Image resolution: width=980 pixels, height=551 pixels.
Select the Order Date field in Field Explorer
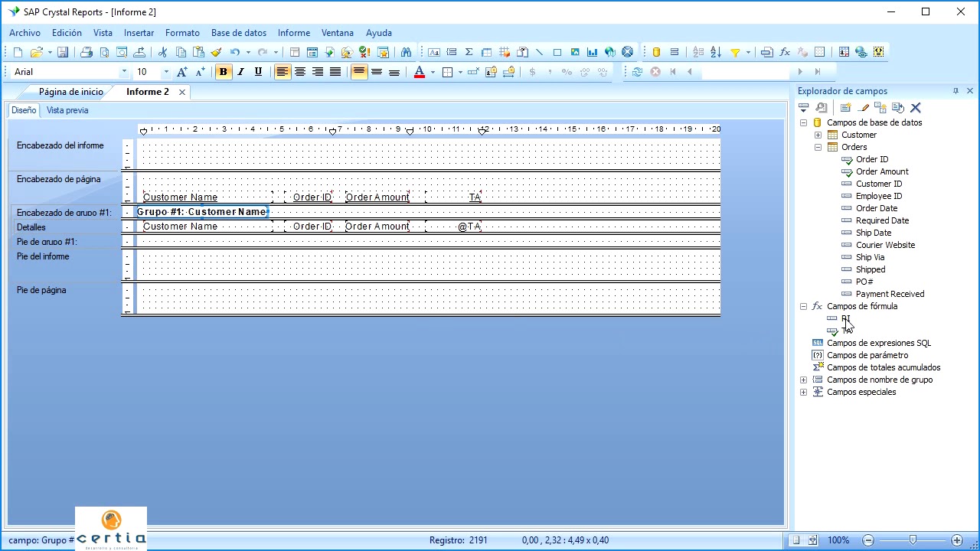877,208
